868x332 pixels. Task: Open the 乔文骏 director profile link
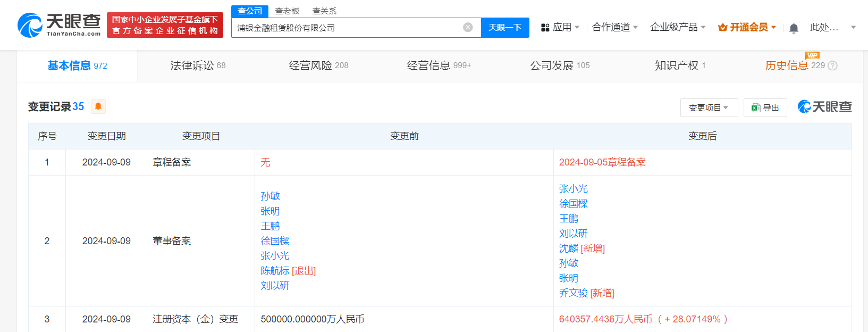pyautogui.click(x=573, y=293)
